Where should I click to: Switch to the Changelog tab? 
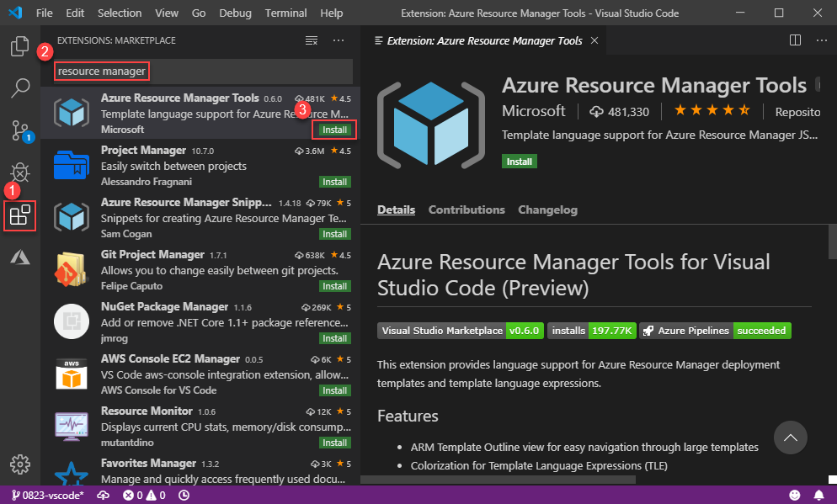click(x=547, y=210)
